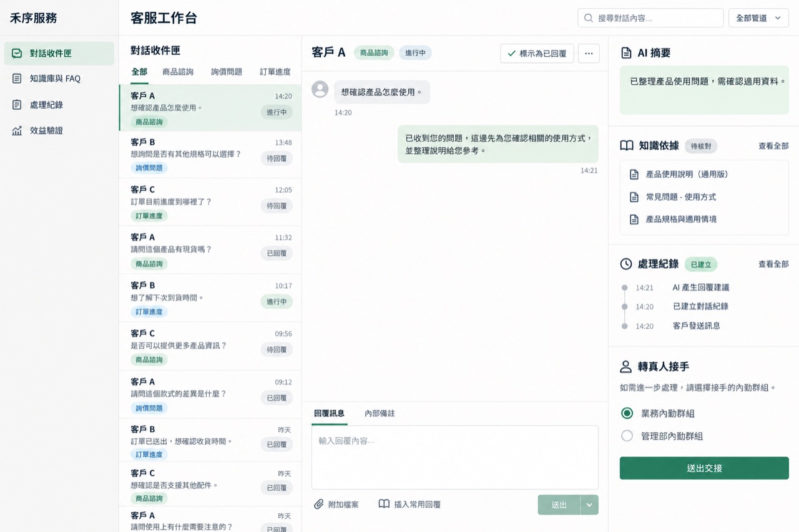Insert canned reply via 插入常用回覆

[410, 504]
